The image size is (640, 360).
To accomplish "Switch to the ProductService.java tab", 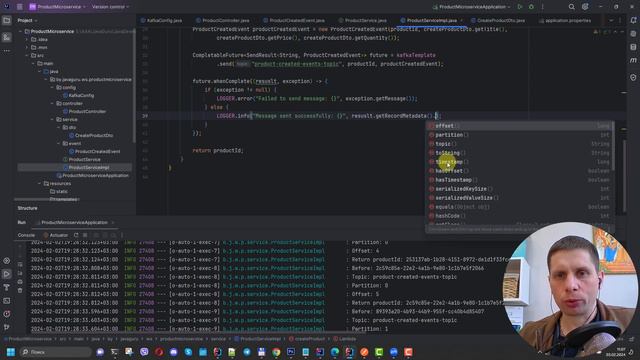I will 362,20.
